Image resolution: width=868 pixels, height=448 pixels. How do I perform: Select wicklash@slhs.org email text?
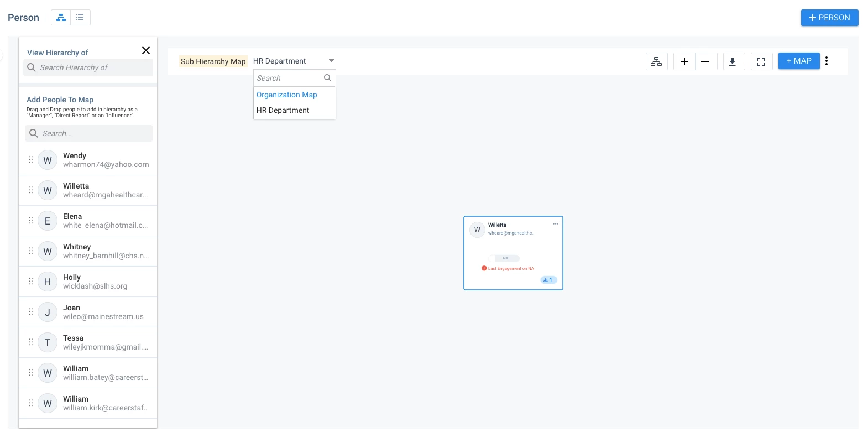click(x=95, y=286)
